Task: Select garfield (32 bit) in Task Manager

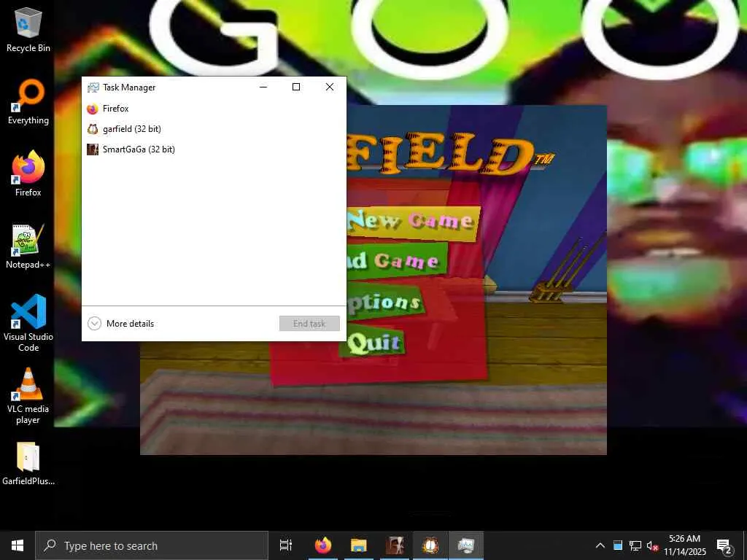Action: click(x=214, y=129)
